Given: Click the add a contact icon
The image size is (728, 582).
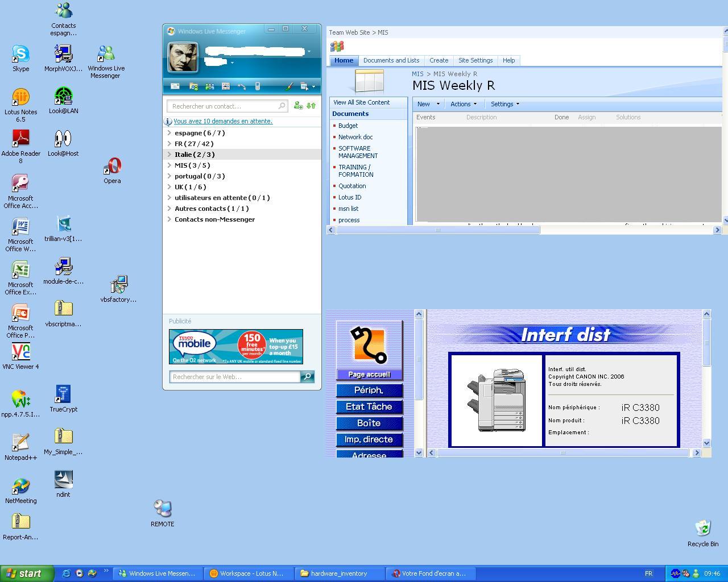Looking at the screenshot, I should [298, 106].
